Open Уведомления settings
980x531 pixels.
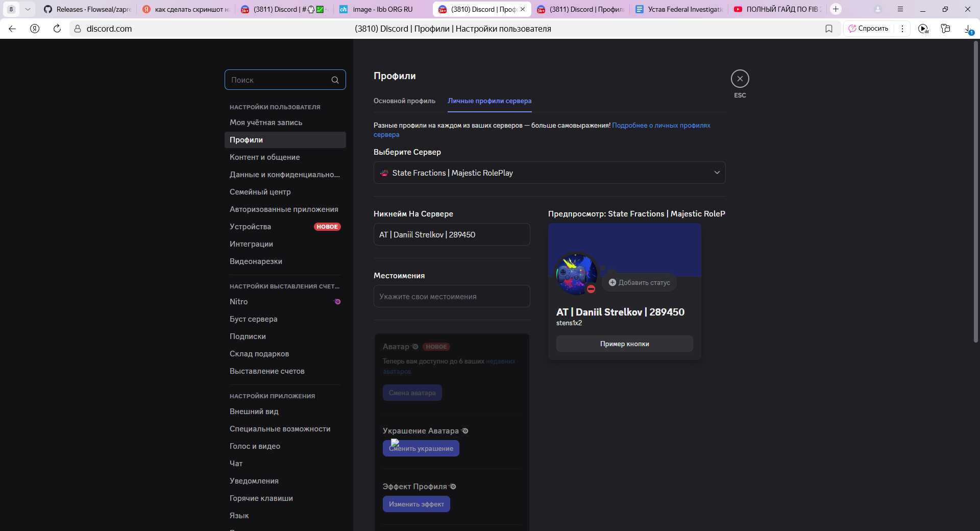click(x=285, y=481)
